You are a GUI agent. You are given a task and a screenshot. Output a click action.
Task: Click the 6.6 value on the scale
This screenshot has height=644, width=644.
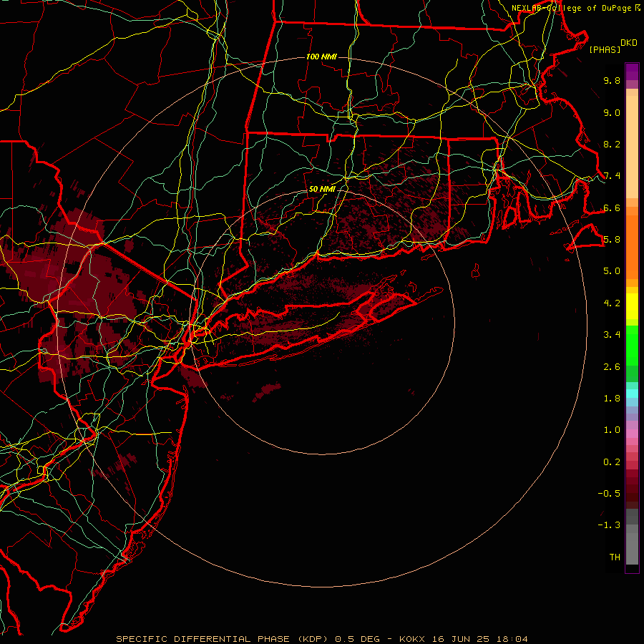pyautogui.click(x=612, y=208)
